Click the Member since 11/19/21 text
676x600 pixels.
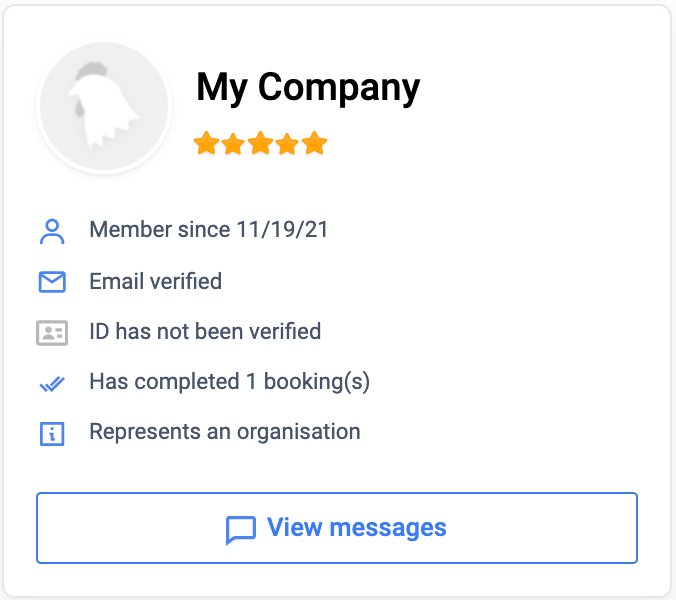pos(209,230)
